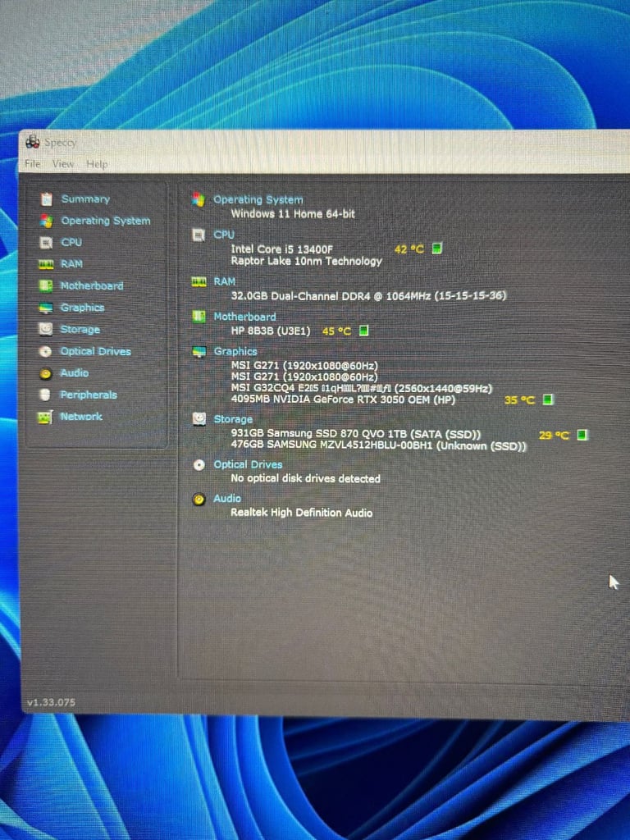The image size is (630, 840).
Task: Select text HP 8B3B (U3E1)
Action: [271, 331]
